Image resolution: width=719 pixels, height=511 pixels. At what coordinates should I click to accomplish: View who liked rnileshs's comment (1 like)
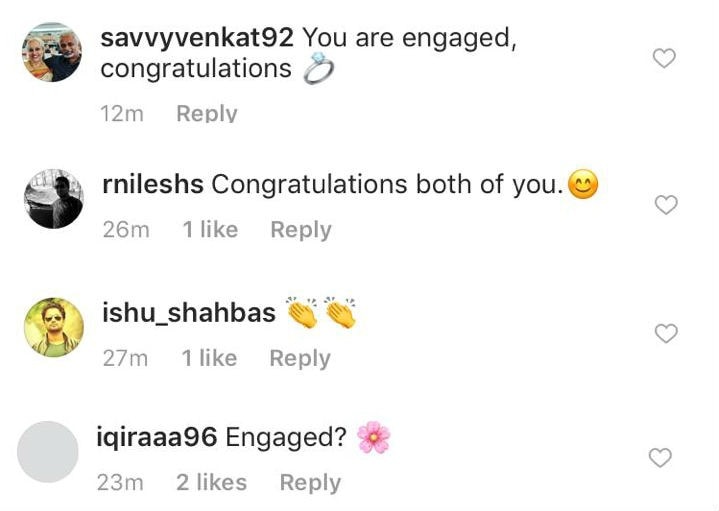210,229
